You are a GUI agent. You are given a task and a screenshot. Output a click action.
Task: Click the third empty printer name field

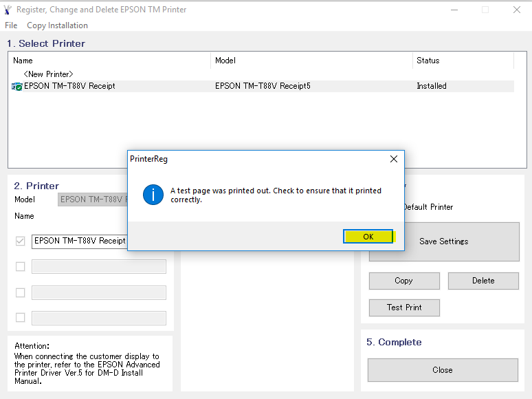[x=99, y=292]
